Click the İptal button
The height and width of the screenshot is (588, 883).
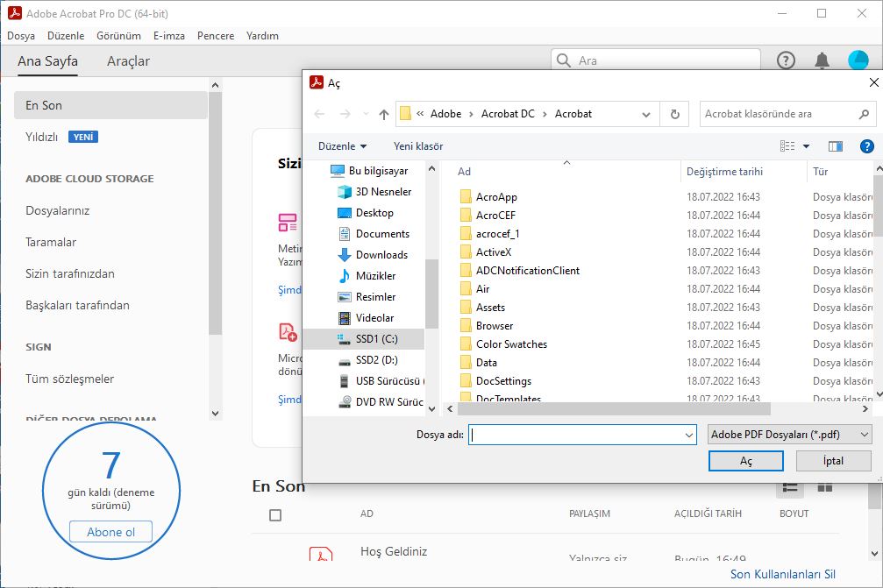[833, 461]
